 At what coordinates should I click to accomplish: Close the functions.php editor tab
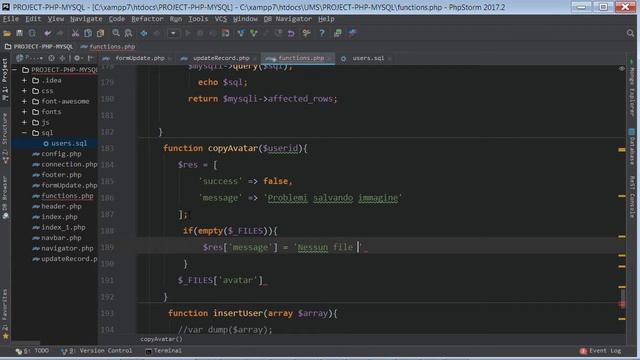(x=330, y=58)
